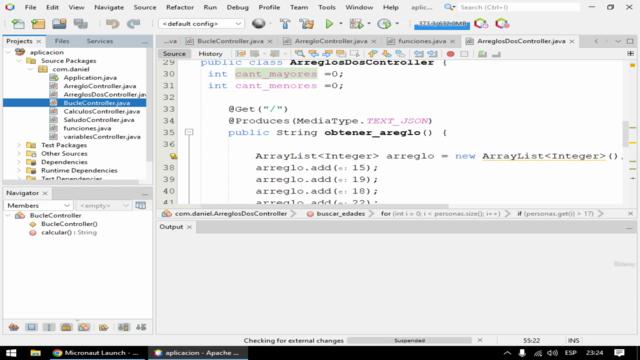640x360 pixels.
Task: Click the Last Edit icon in editor toolbar
Action: pos(241,53)
